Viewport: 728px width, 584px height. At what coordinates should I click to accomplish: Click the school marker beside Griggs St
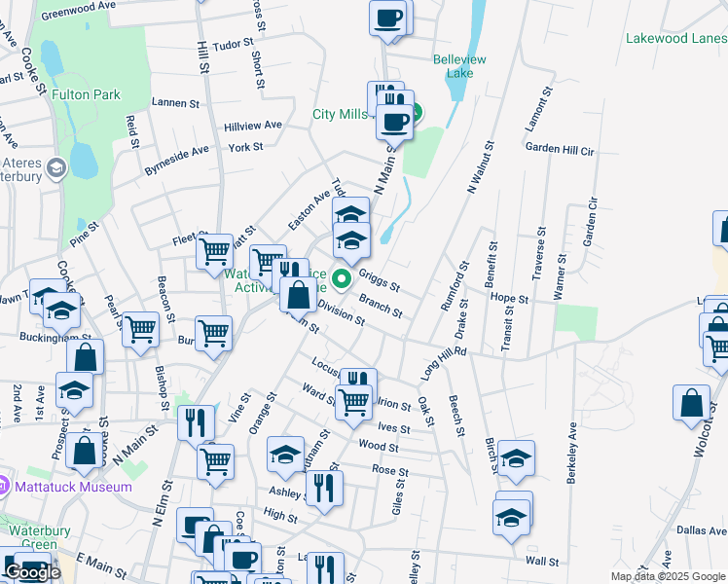[352, 241]
